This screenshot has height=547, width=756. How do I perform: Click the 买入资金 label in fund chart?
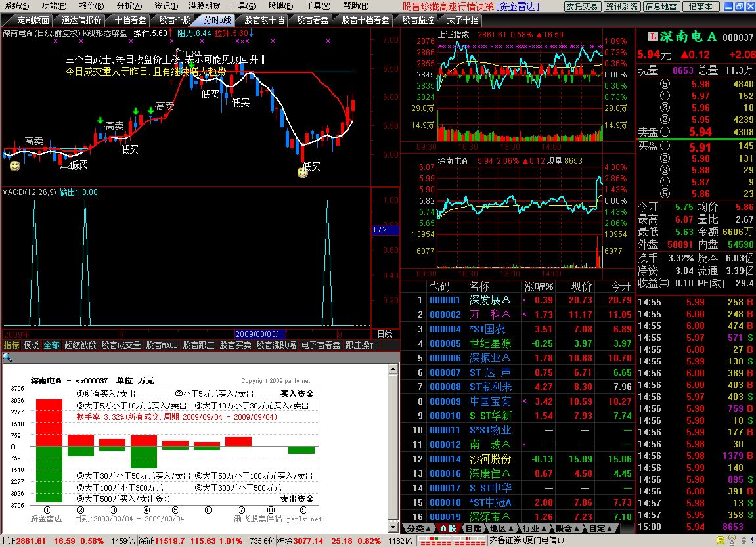pyautogui.click(x=297, y=394)
